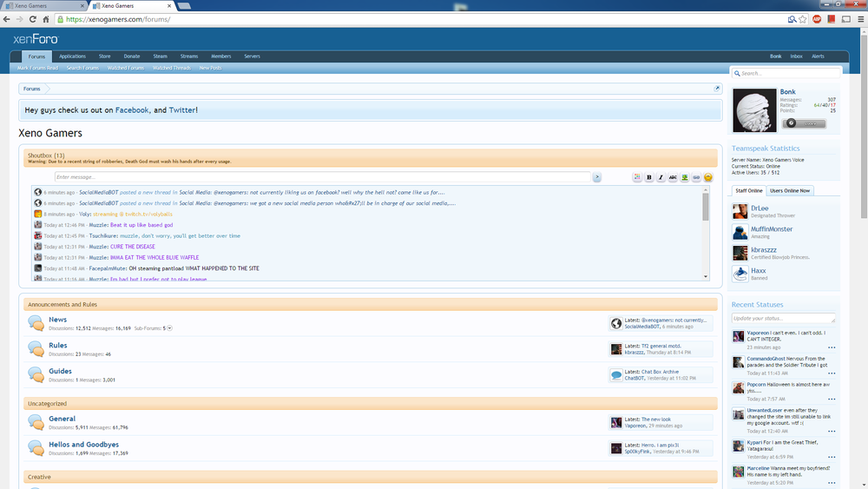Expand the News sub-forums dropdown arrow

tap(169, 327)
